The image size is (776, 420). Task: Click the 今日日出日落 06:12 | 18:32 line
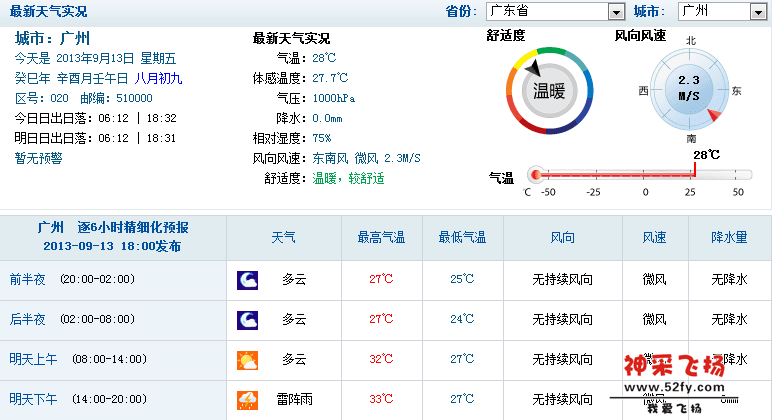tap(96, 118)
